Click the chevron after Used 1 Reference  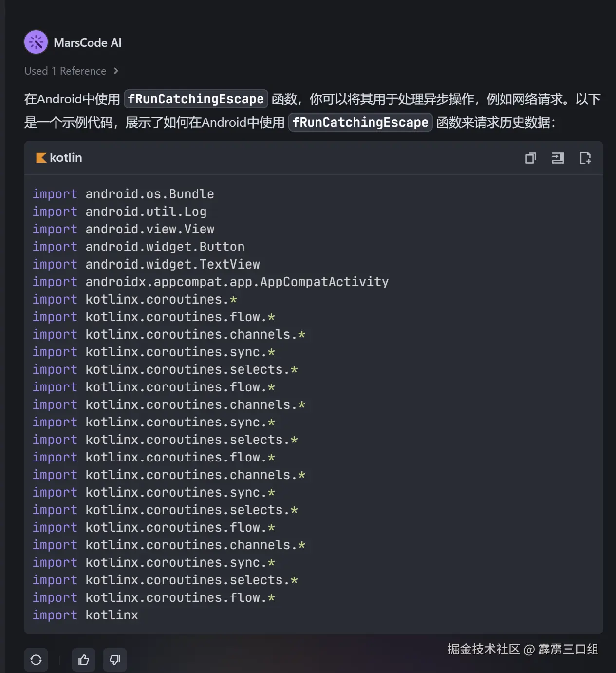point(116,71)
